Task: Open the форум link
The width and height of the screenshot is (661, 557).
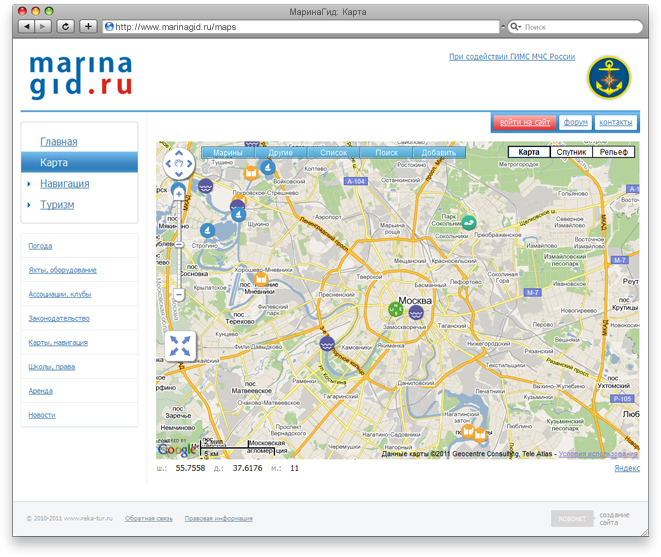Action: (575, 122)
